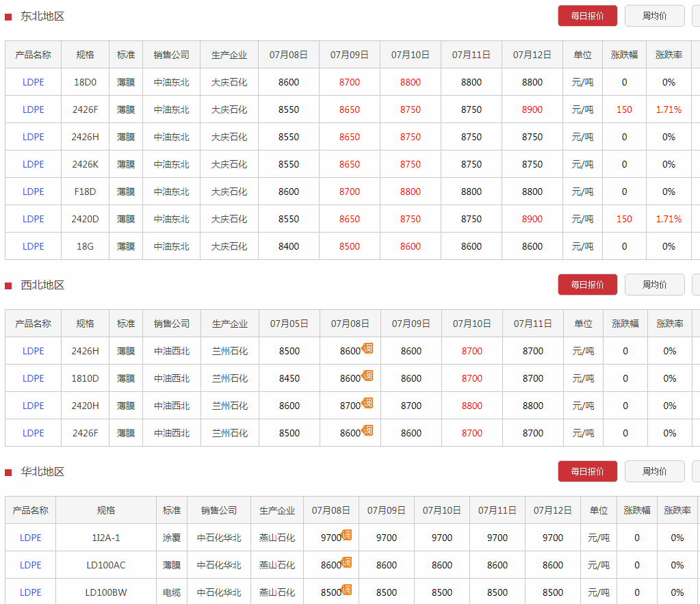Click the 调 badge in the LD100BW row

(x=346, y=589)
